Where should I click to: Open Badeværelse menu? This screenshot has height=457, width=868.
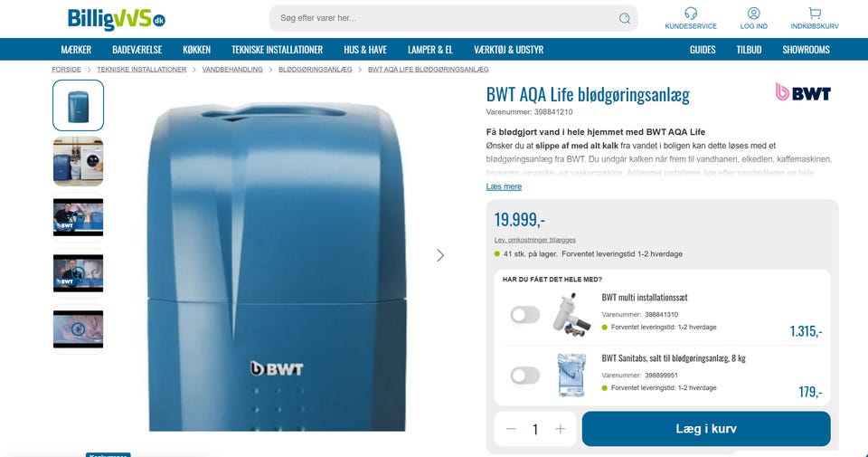137,49
